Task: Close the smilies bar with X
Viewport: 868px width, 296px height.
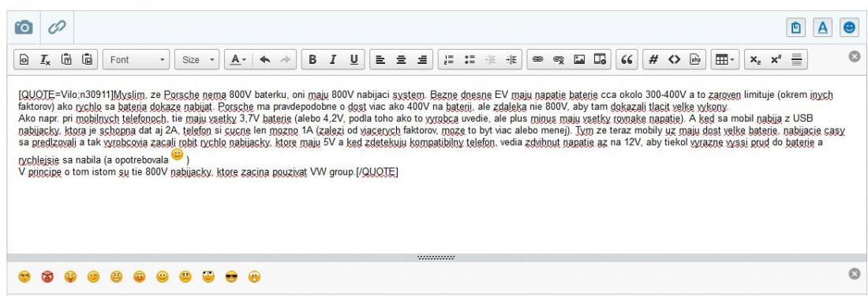Action: coord(855,273)
